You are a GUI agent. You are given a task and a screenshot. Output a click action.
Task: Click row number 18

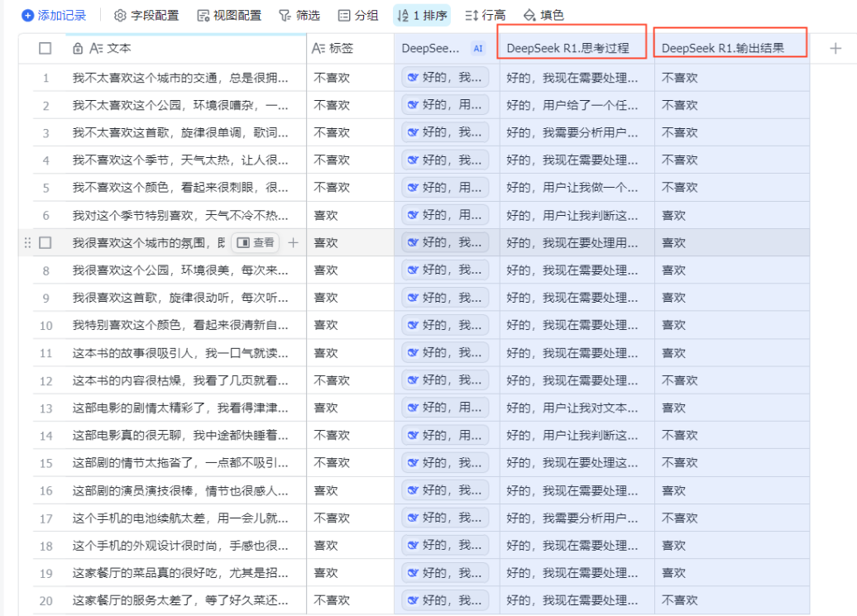pyautogui.click(x=46, y=546)
